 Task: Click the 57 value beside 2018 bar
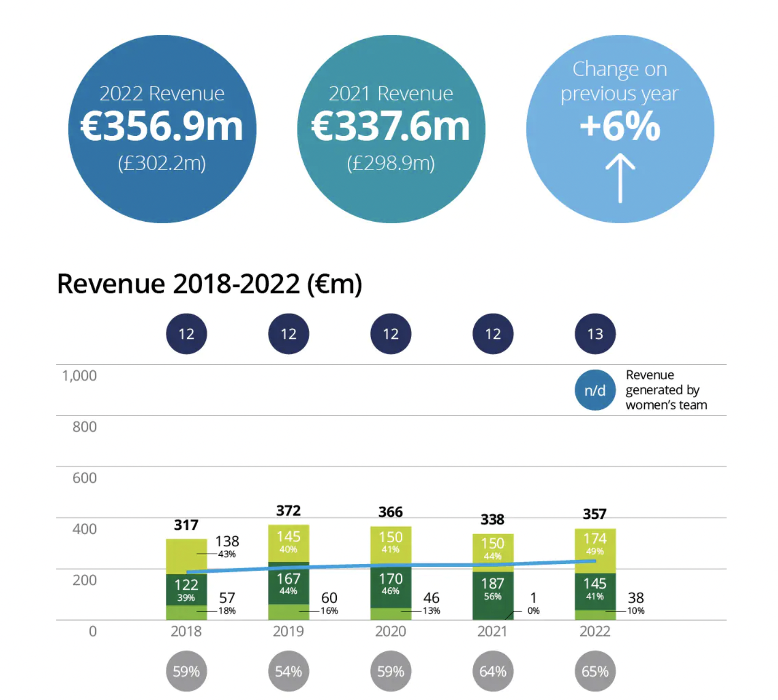click(x=227, y=598)
